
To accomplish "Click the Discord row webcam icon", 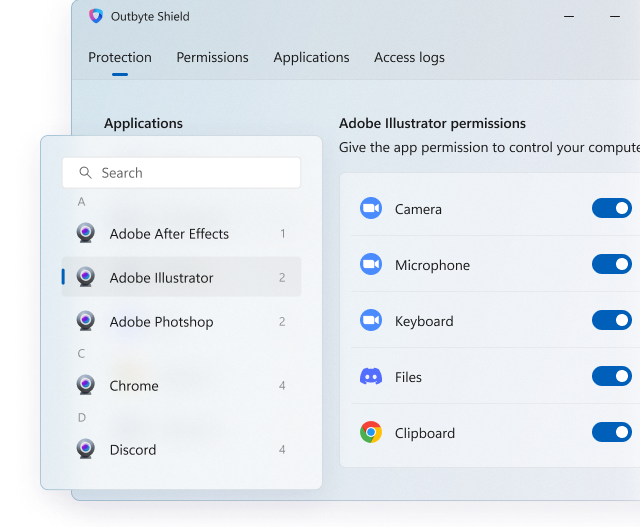I will [86, 449].
